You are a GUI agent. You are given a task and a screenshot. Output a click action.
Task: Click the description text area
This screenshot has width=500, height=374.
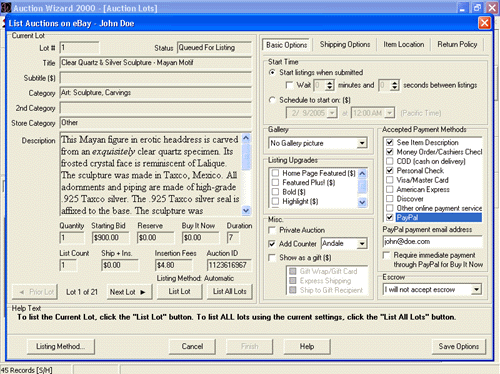coord(150,174)
